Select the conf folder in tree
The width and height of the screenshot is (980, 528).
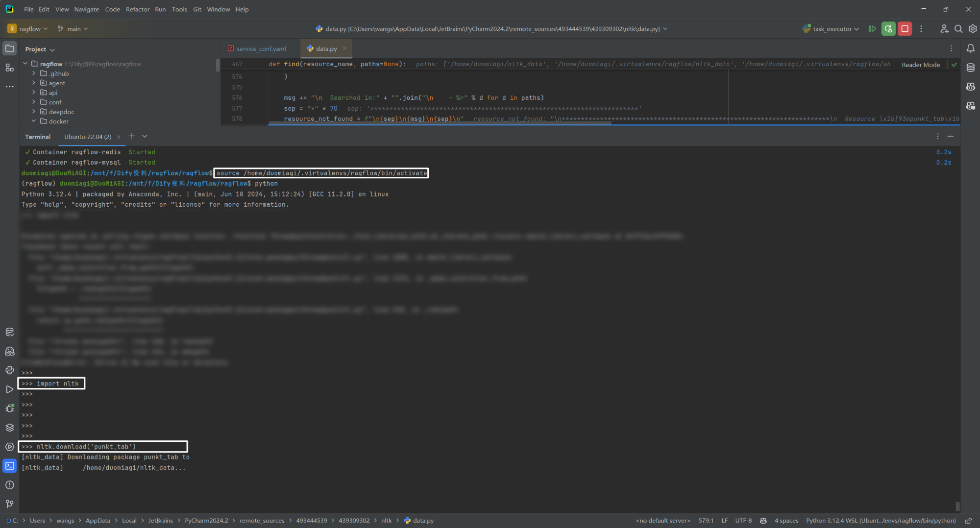55,102
